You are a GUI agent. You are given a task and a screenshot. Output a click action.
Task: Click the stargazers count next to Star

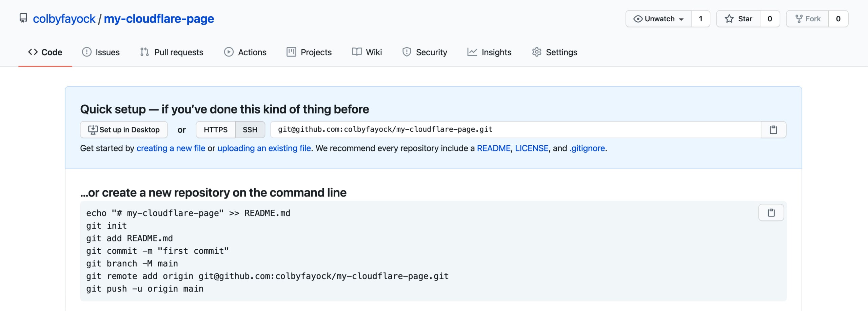coord(770,19)
